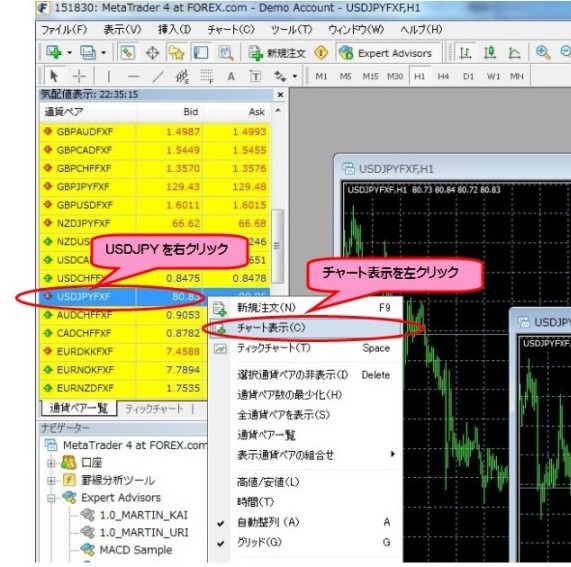The image size is (571, 567).
Task: Open the 挿入(I) menu
Action: (174, 29)
